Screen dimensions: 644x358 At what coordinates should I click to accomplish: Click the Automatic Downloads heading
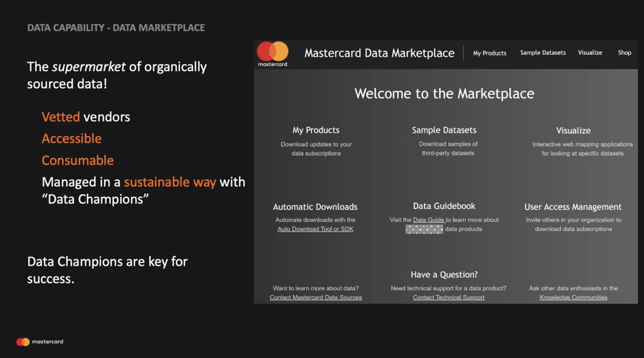tap(315, 207)
